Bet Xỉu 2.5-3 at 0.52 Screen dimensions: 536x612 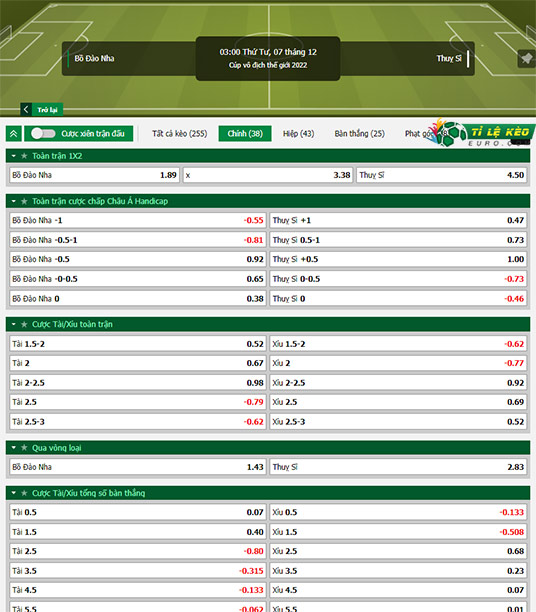click(398, 422)
